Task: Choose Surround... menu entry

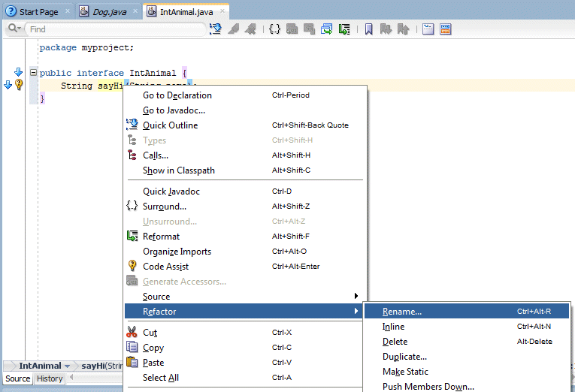Action: [x=245, y=207]
